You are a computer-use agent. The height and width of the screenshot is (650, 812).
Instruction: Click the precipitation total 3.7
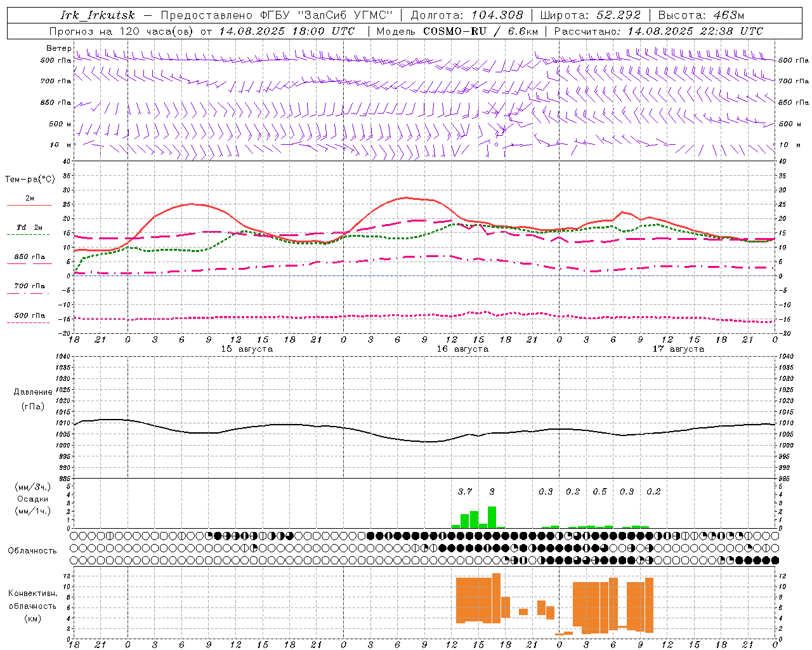coord(465,491)
